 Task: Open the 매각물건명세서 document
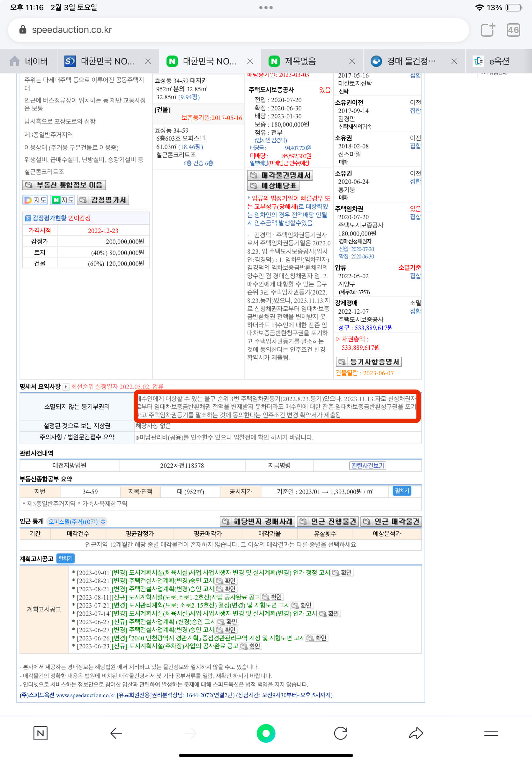pos(280,175)
